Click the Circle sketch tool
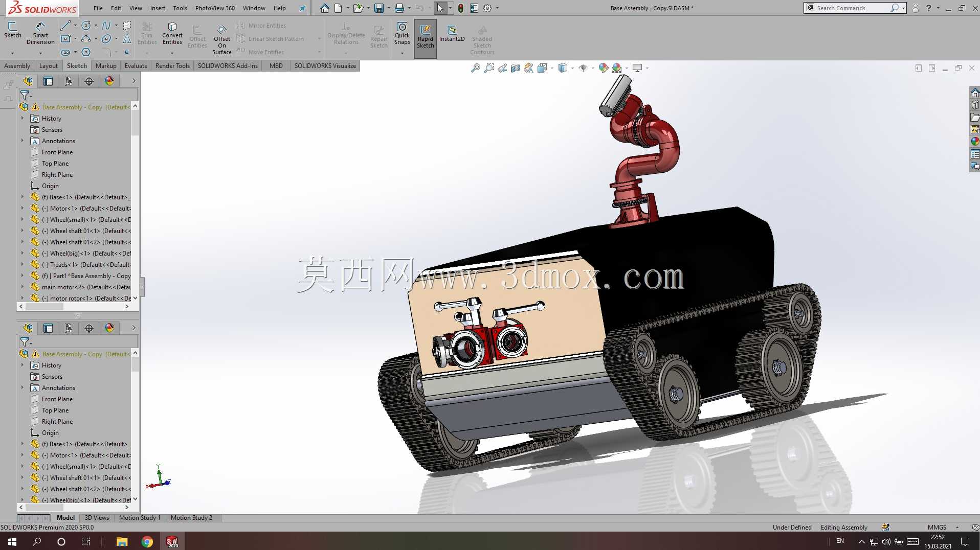This screenshot has height=550, width=980. pos(86,26)
